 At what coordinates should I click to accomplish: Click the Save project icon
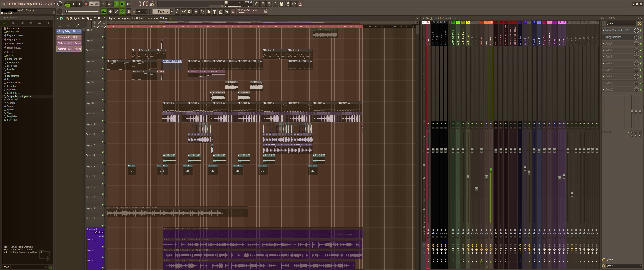pyautogui.click(x=282, y=4)
